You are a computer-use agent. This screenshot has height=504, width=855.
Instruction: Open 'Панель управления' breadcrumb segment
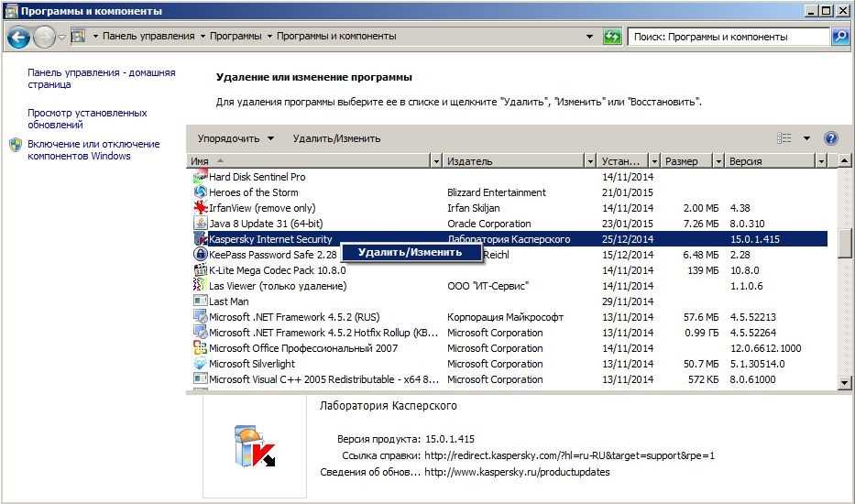[148, 36]
